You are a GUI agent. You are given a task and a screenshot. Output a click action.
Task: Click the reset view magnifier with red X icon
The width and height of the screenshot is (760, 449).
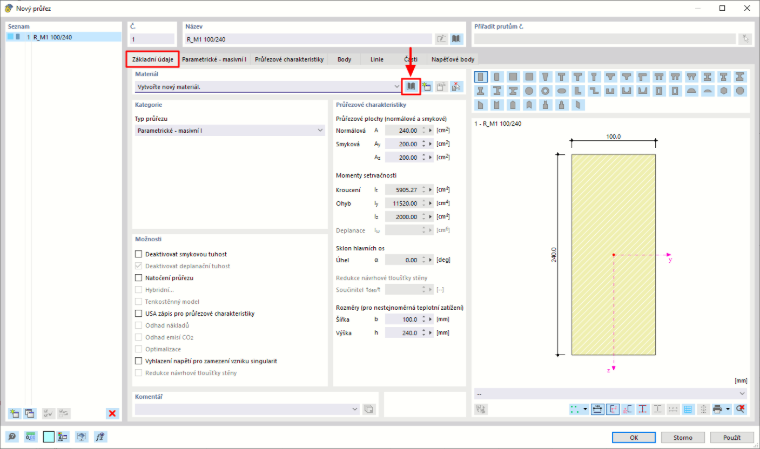tap(740, 409)
